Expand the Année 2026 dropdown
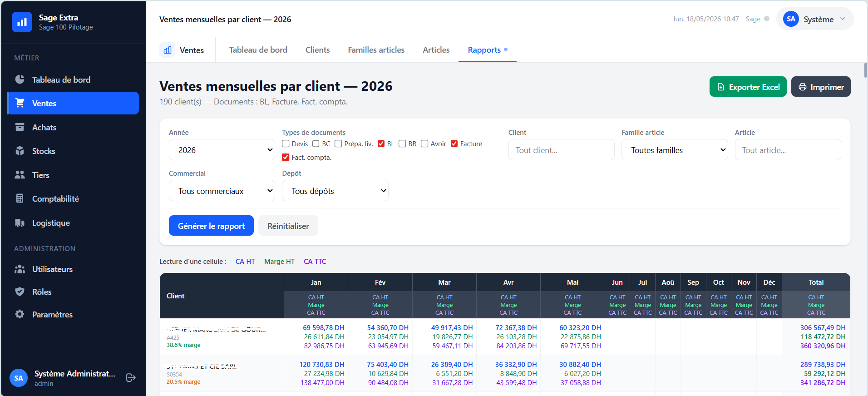Image resolution: width=868 pixels, height=396 pixels. pos(222,150)
